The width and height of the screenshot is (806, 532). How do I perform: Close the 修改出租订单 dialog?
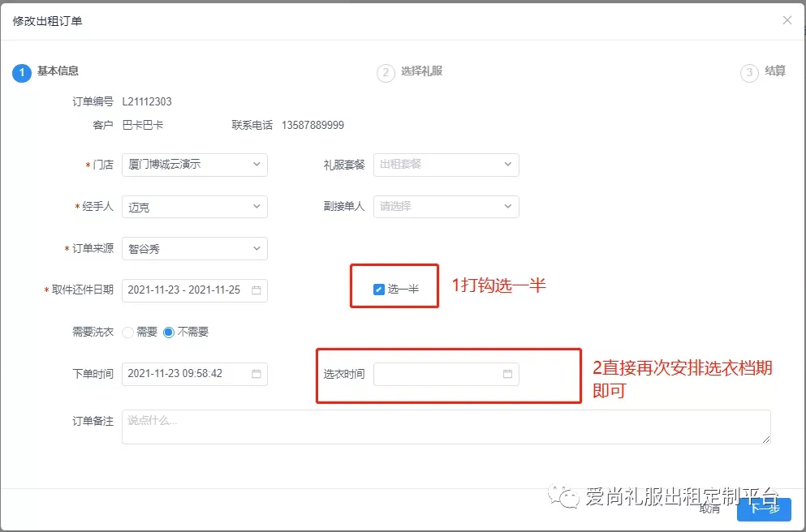pos(787,20)
